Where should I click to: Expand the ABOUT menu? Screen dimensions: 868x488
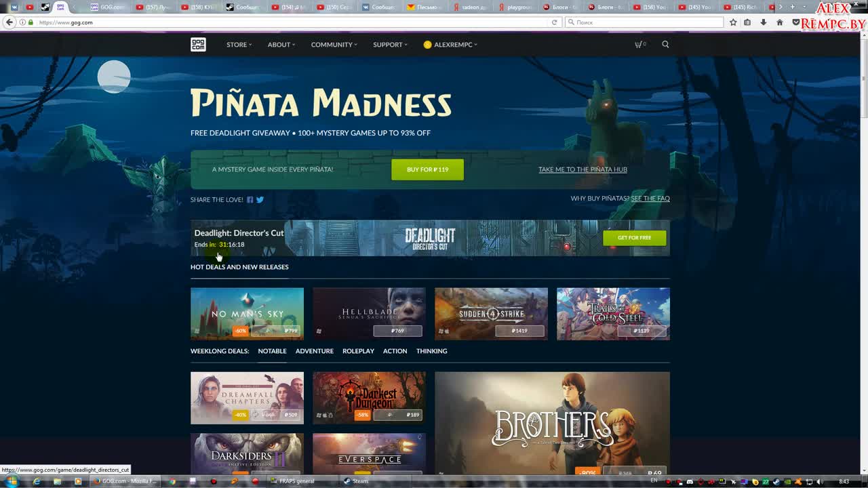(281, 45)
